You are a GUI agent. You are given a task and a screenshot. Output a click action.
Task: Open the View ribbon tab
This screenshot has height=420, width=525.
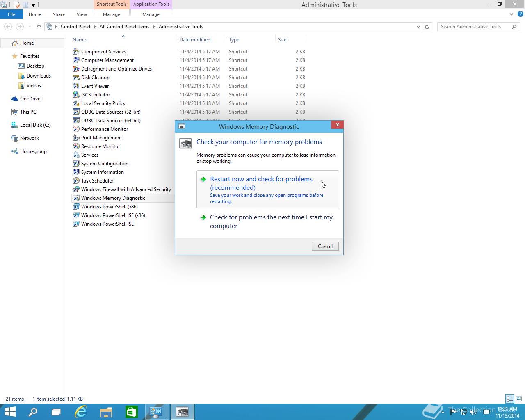(x=82, y=14)
